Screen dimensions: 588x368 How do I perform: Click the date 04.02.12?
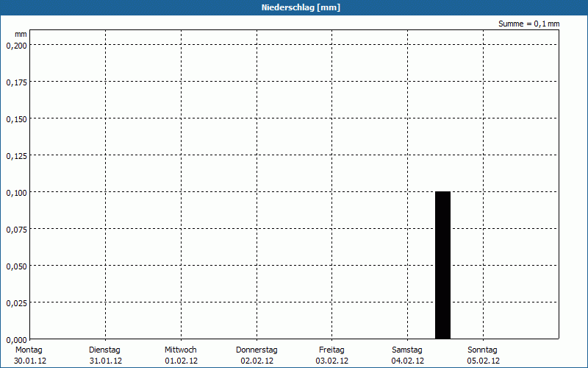(x=408, y=361)
